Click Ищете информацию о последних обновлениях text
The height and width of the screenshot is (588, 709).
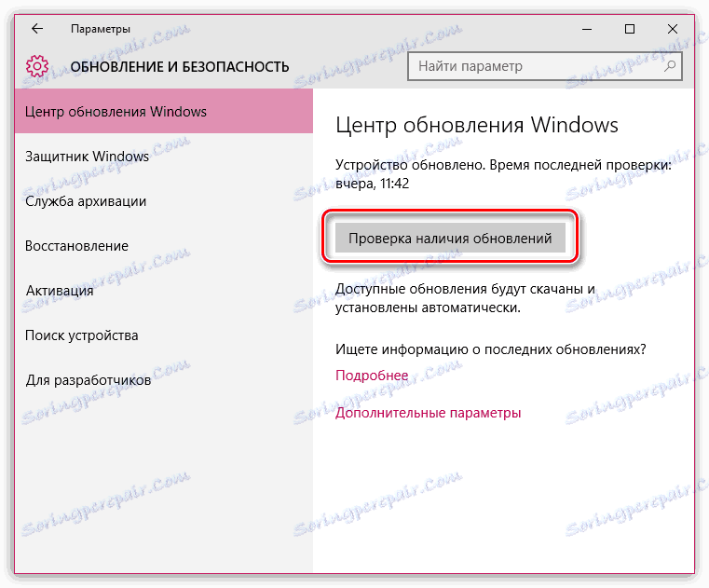491,349
